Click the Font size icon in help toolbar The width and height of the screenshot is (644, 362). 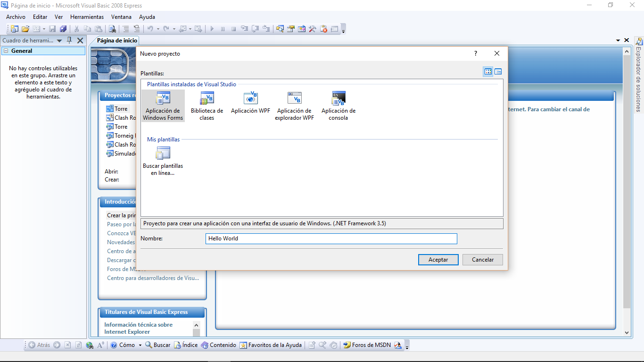tap(100, 345)
